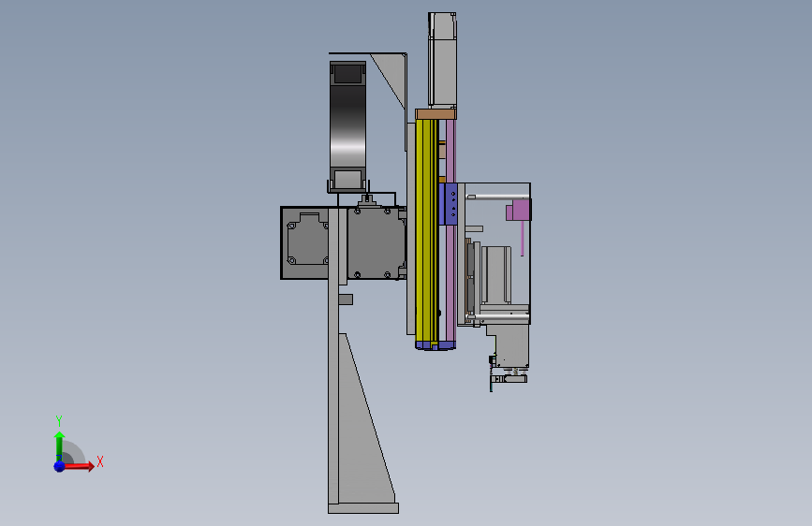Select the magenta block inside the transparent housing
Image resolution: width=812 pixels, height=526 pixels.
[518, 210]
